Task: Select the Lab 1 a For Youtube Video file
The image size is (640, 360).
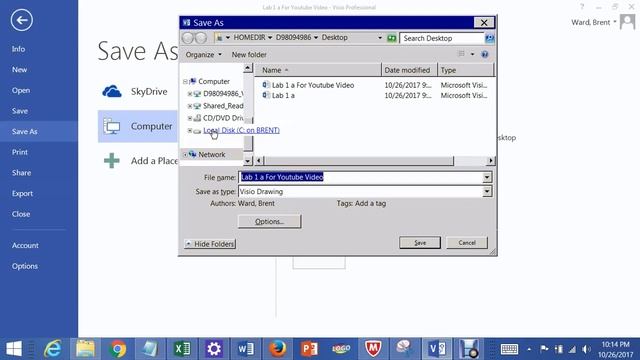Action: click(313, 85)
